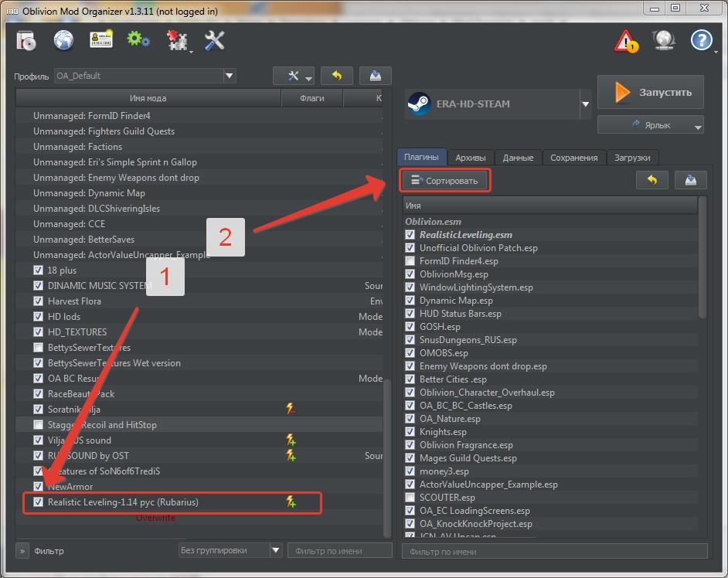Open the settings wrench and screwdriver icon
The width and height of the screenshot is (728, 578).
click(x=214, y=41)
